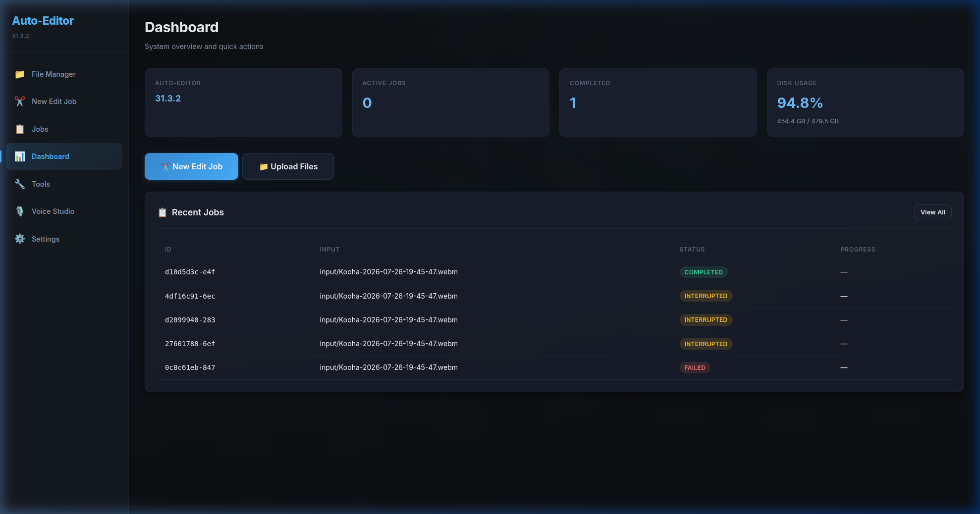Click the Auto-Editor logo title
The height and width of the screenshot is (514, 980).
[43, 21]
